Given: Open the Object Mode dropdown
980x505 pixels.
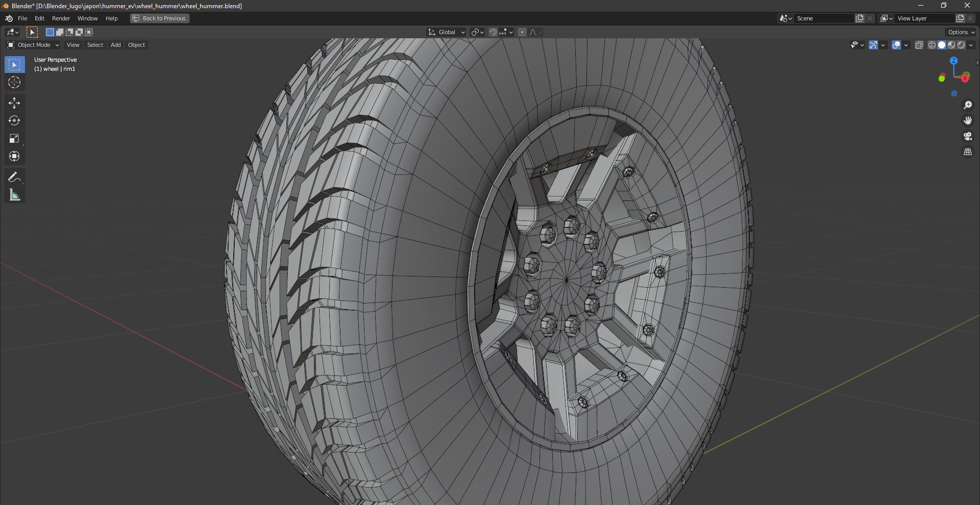Looking at the screenshot, I should [33, 45].
